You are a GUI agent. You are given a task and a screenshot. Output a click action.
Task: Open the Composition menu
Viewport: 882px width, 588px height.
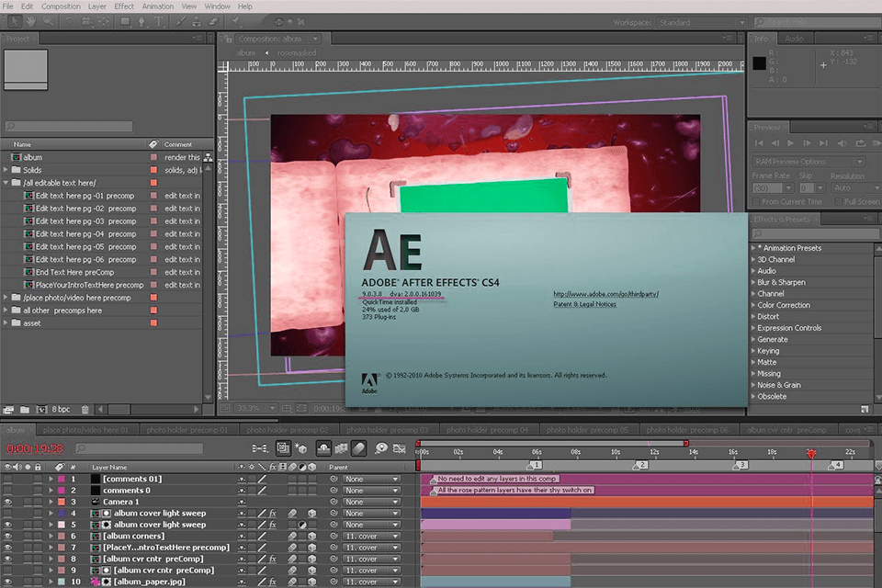coord(61,6)
